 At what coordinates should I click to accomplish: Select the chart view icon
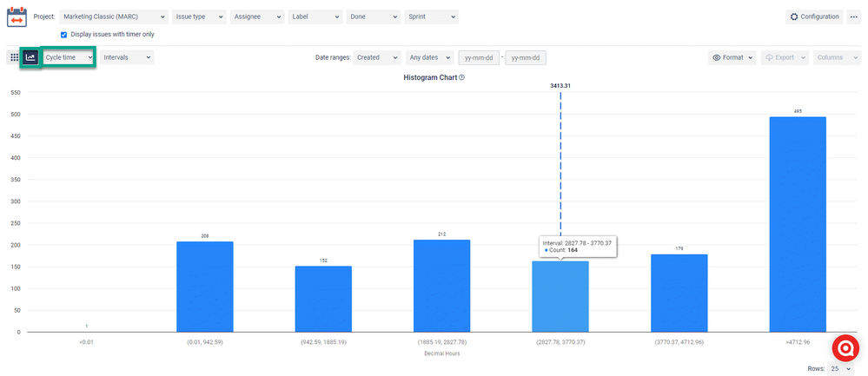tap(31, 57)
